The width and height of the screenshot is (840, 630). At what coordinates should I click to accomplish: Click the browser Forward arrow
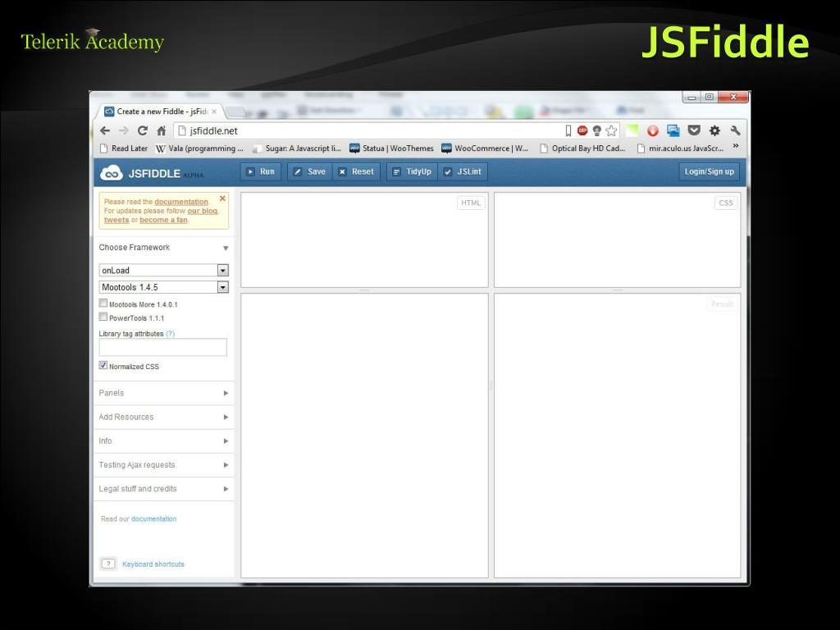(x=124, y=130)
